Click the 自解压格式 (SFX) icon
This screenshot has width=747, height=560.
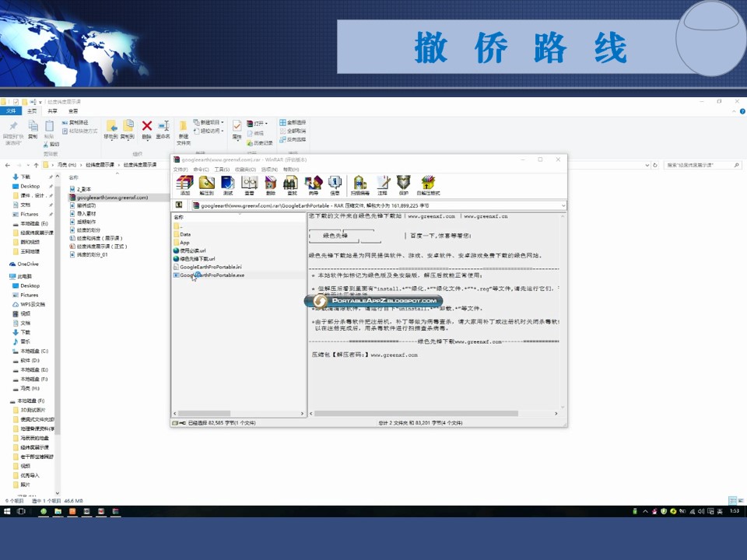click(428, 185)
